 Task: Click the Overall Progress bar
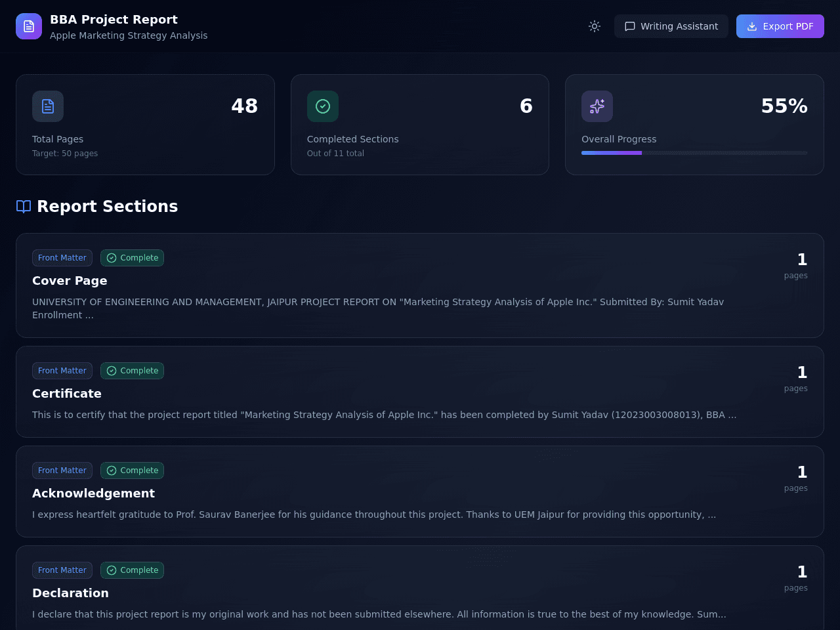click(x=694, y=153)
